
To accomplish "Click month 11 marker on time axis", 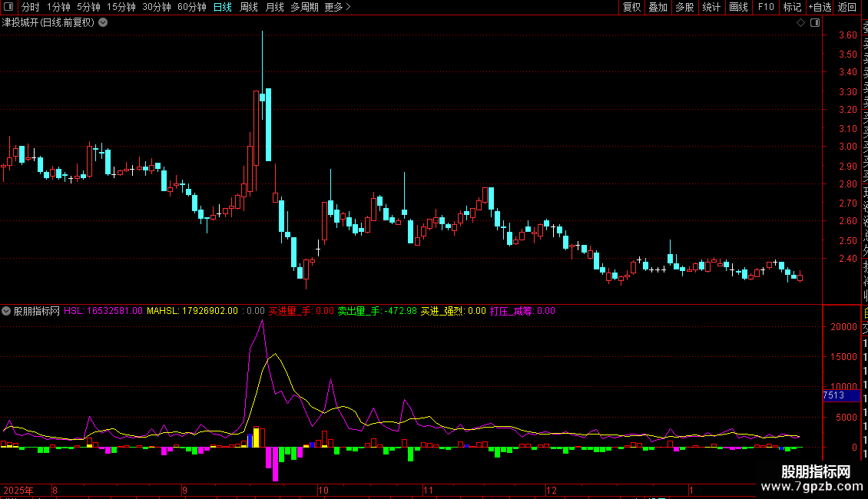I will (428, 490).
